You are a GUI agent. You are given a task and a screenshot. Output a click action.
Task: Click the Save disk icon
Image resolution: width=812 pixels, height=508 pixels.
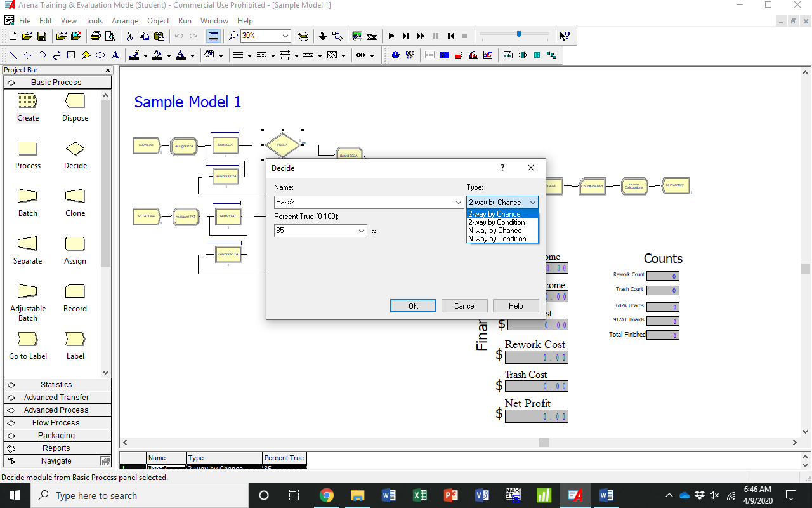[41, 36]
